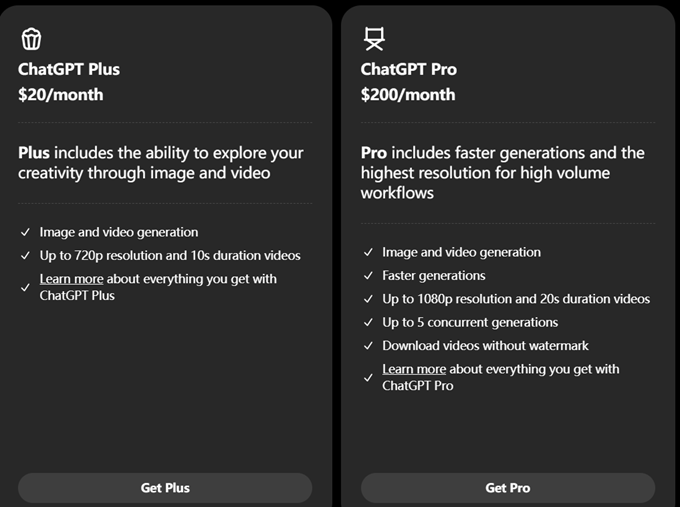The width and height of the screenshot is (680, 507).
Task: Click checkmark beside 'Up to 5 concurrent generations'
Action: click(368, 322)
